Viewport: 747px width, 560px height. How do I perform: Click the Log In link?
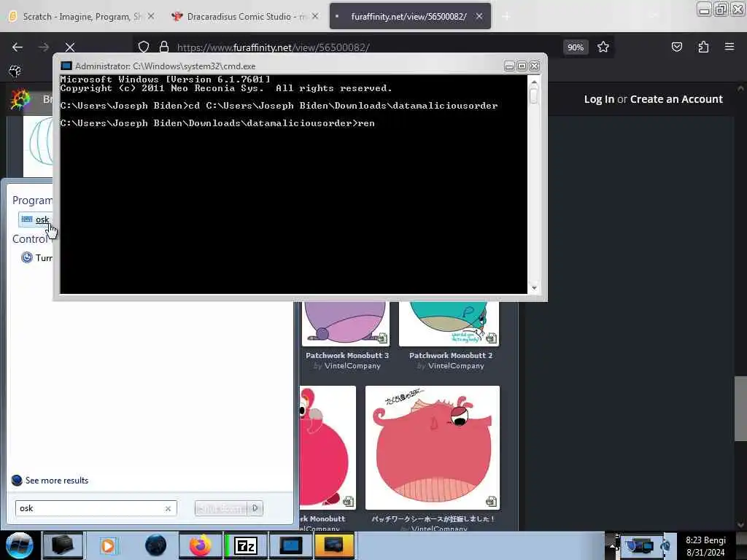click(599, 99)
